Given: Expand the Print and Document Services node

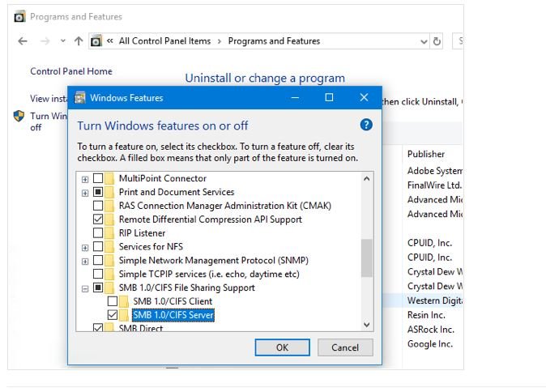Looking at the screenshot, I should [85, 193].
